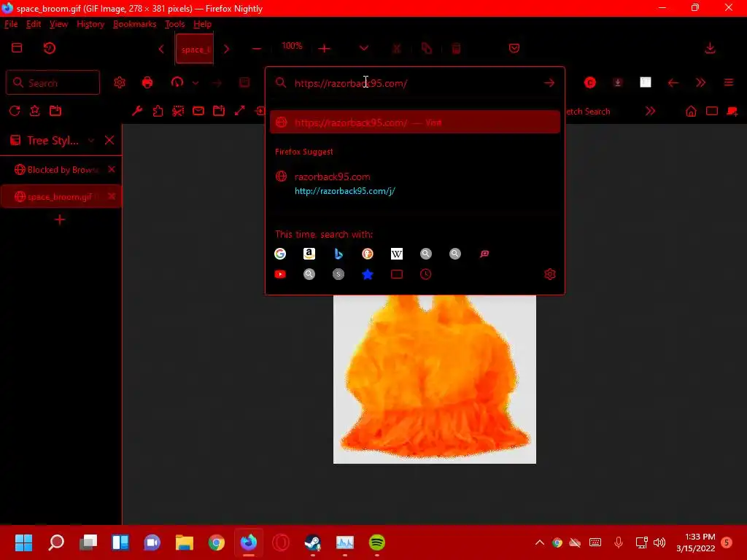The width and height of the screenshot is (747, 560).
Task: Open the Edit menu
Action: point(34,24)
